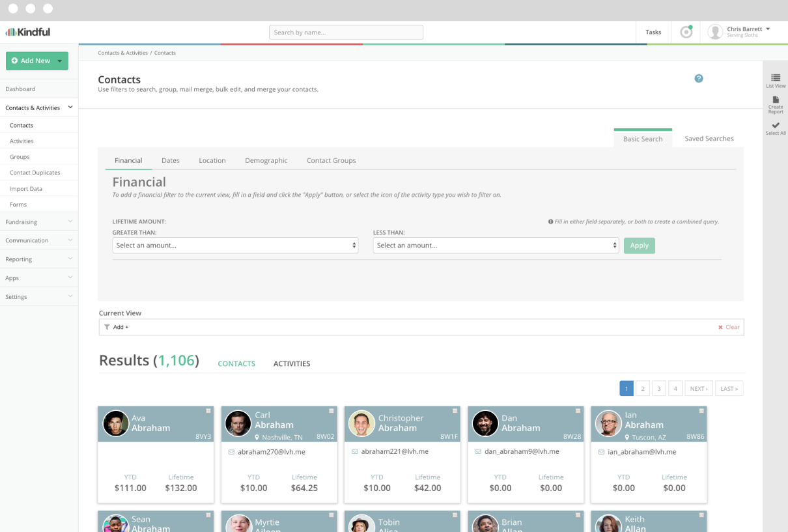Open the Less Than amount dropdown
The image size is (788, 532).
496,245
